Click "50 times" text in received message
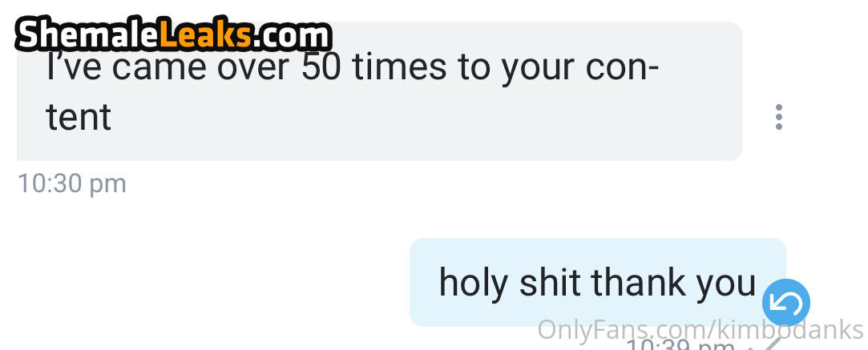Screen dimensions: 868x350 [373, 67]
